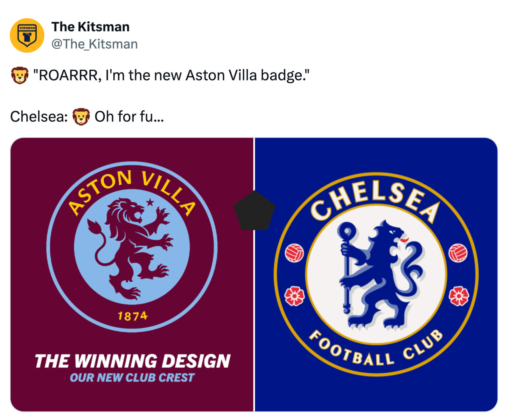Click the lion emoji before "ROARRR"
509x420 pixels.
(20, 75)
